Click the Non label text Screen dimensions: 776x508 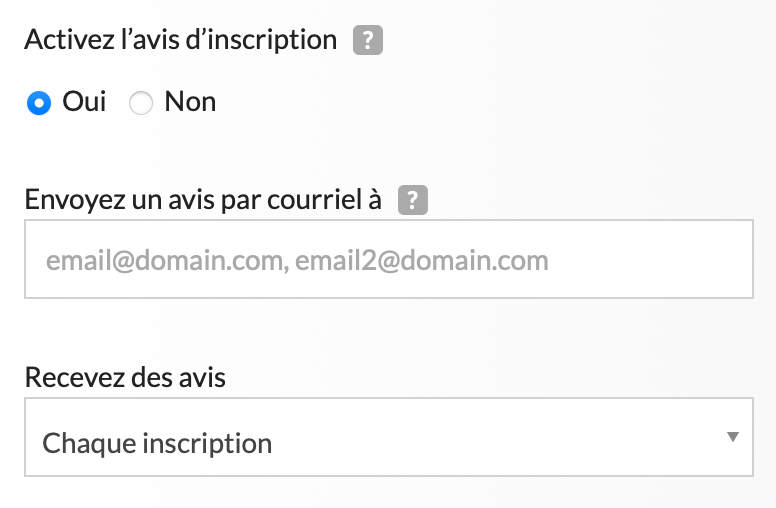click(x=190, y=102)
